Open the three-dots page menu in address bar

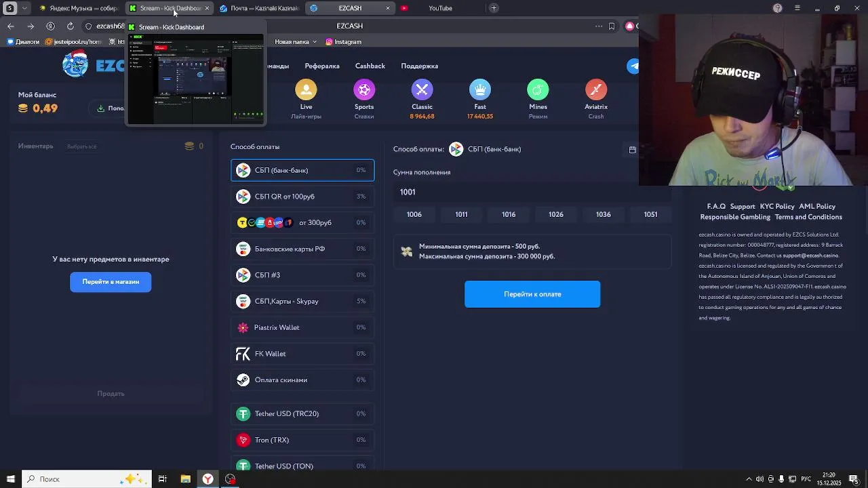[599, 26]
